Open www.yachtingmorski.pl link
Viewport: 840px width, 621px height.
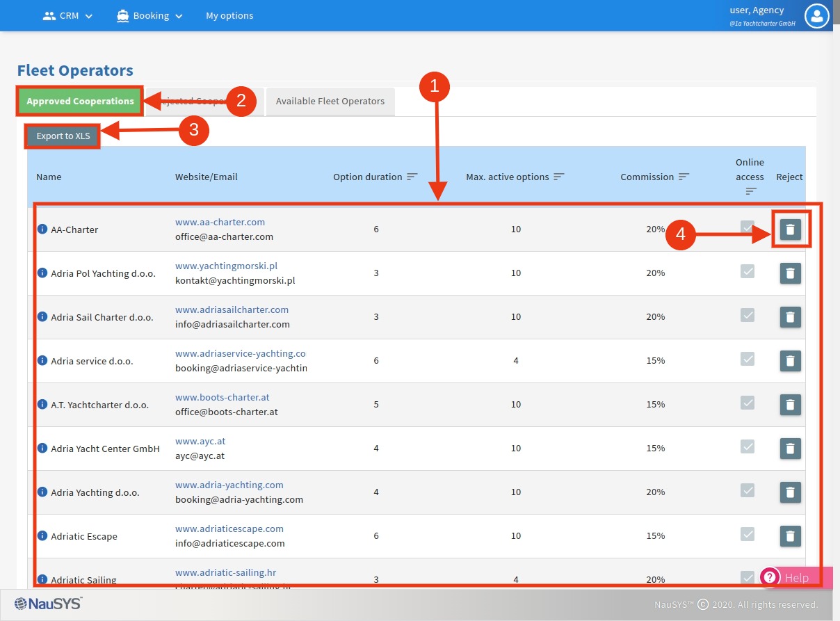click(x=226, y=266)
